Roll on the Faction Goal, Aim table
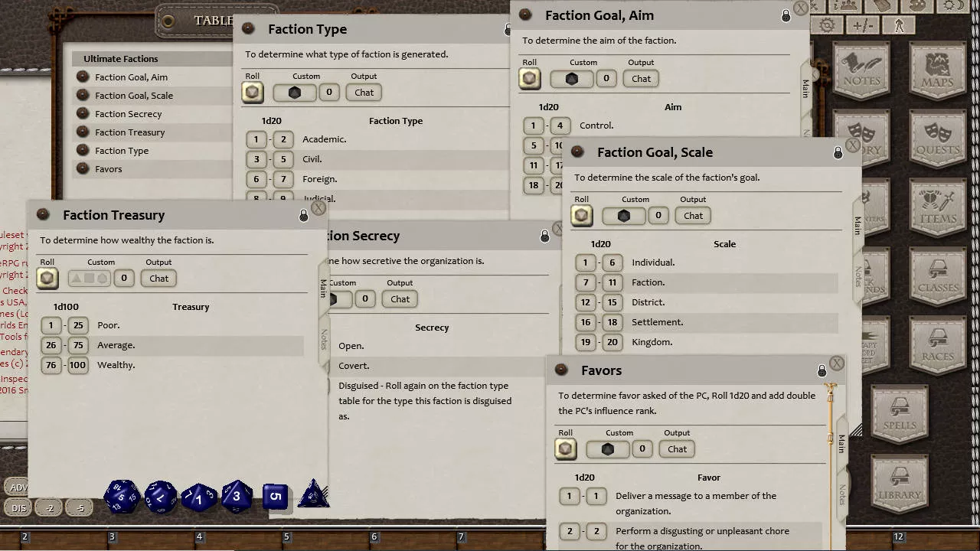 530,79
